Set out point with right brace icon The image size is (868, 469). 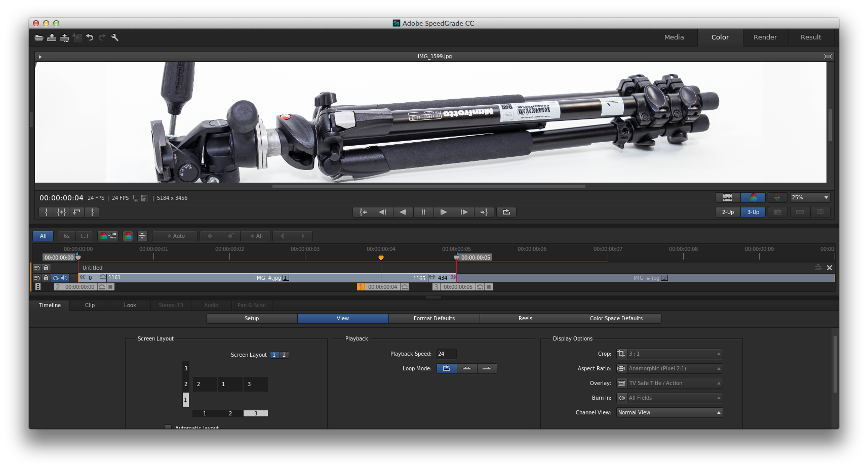[x=92, y=212]
